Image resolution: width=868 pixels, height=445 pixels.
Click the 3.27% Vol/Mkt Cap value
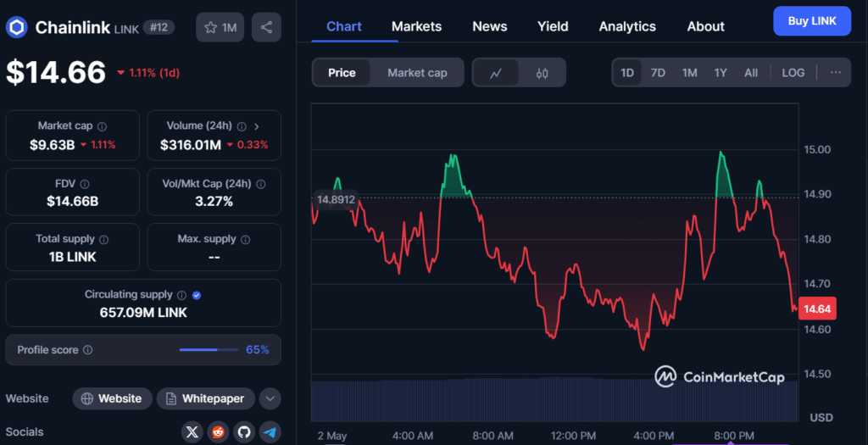(214, 202)
